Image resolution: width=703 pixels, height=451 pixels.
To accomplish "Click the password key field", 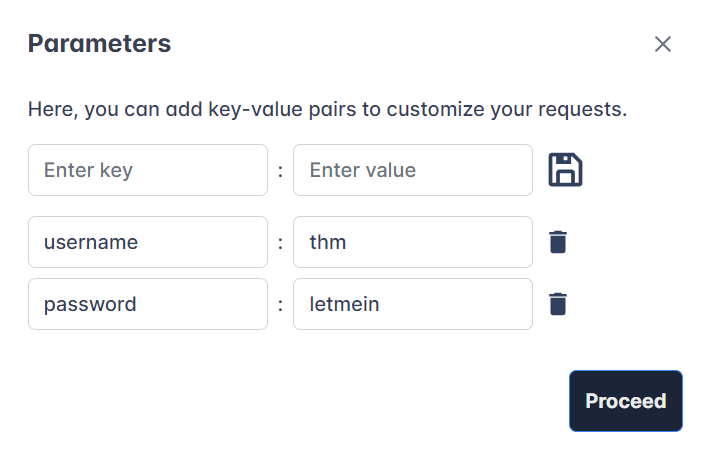I will click(148, 304).
